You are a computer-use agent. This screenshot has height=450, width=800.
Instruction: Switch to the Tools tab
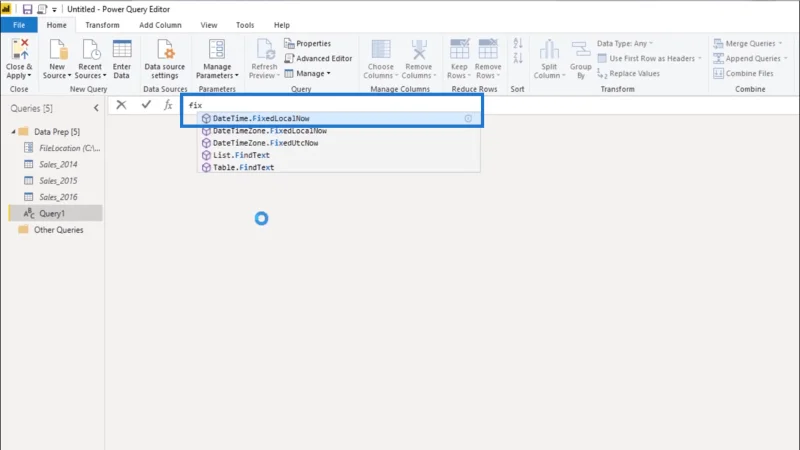245,25
